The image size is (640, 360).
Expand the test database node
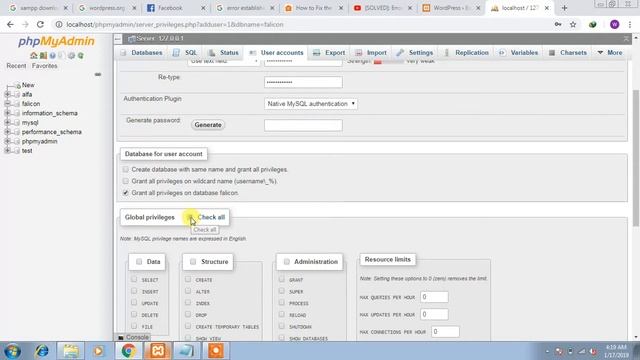click(x=7, y=151)
